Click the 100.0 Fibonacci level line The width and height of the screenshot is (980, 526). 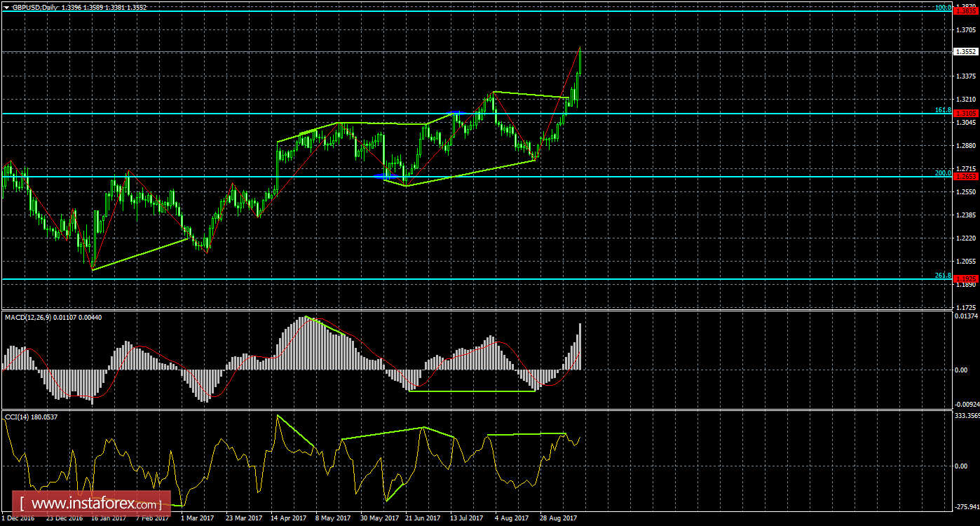[491, 11]
